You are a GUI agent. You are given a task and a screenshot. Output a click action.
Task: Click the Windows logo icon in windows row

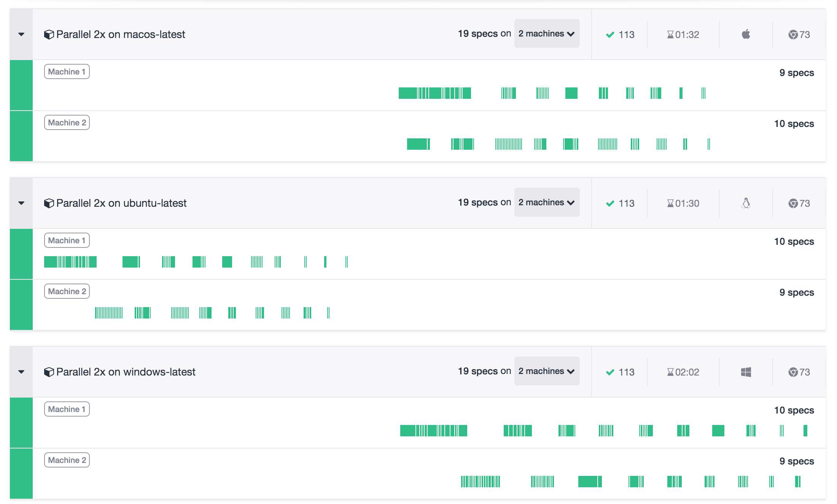(746, 372)
